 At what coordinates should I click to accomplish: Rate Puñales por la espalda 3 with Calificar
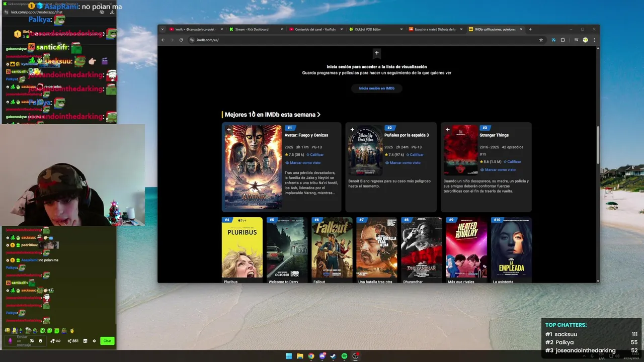click(x=415, y=155)
